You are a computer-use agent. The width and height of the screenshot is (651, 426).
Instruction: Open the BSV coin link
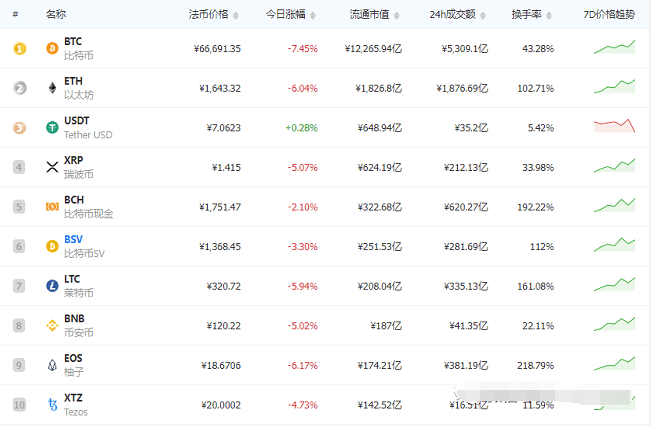tap(73, 240)
